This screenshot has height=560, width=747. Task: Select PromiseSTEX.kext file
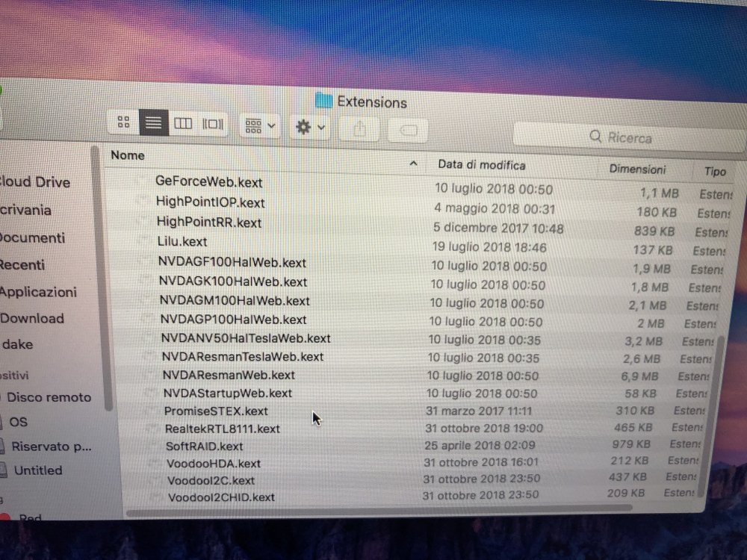point(216,411)
